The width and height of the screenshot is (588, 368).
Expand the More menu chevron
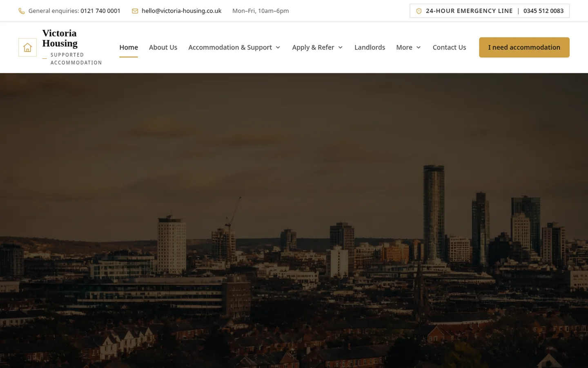[x=419, y=47]
